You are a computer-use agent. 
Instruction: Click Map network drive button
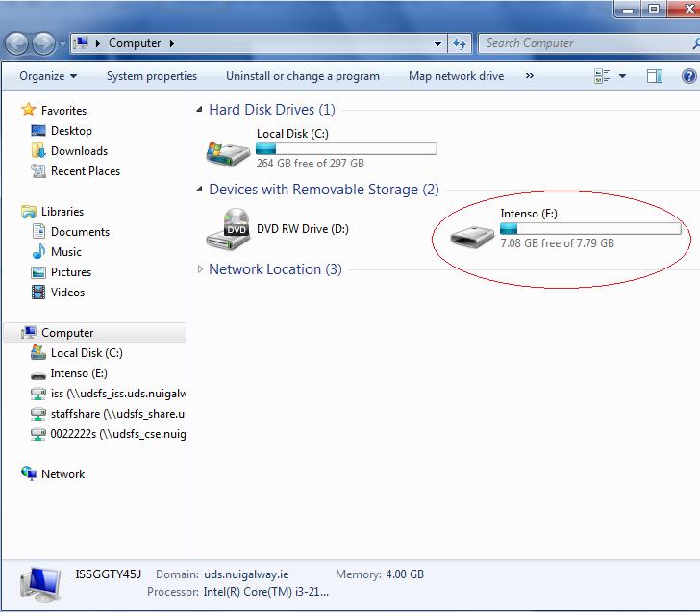[x=456, y=76]
